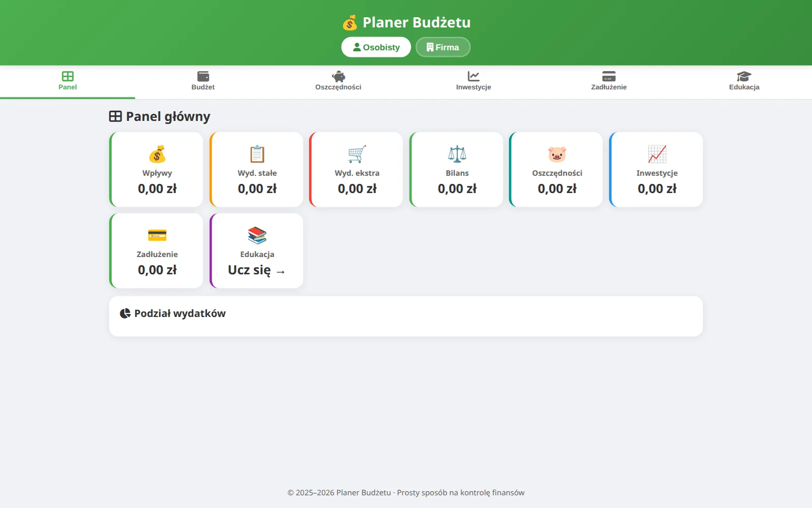Click the clipboard icon on Wyd. stałe card
812x508 pixels.
(257, 154)
